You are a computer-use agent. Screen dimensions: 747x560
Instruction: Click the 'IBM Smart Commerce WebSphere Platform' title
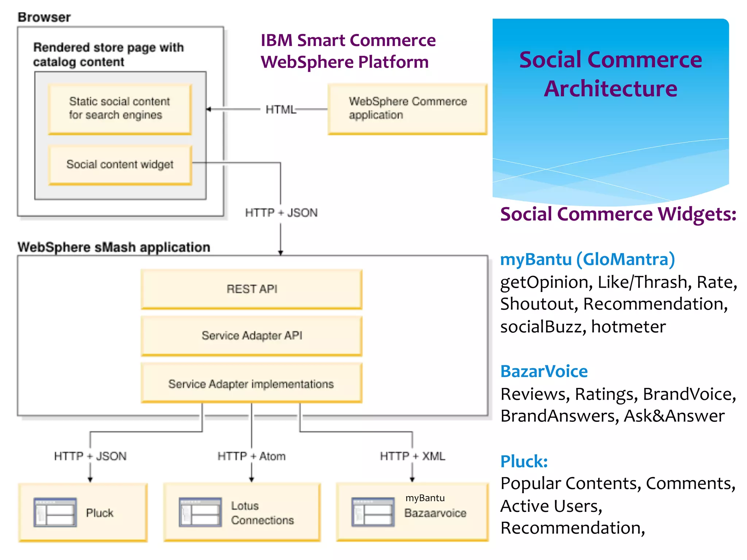click(348, 51)
